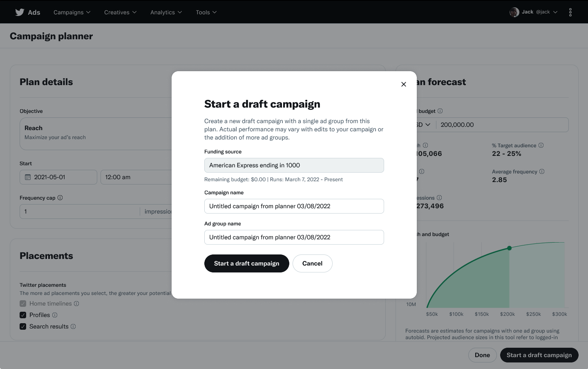Click the Done button

[482, 355]
